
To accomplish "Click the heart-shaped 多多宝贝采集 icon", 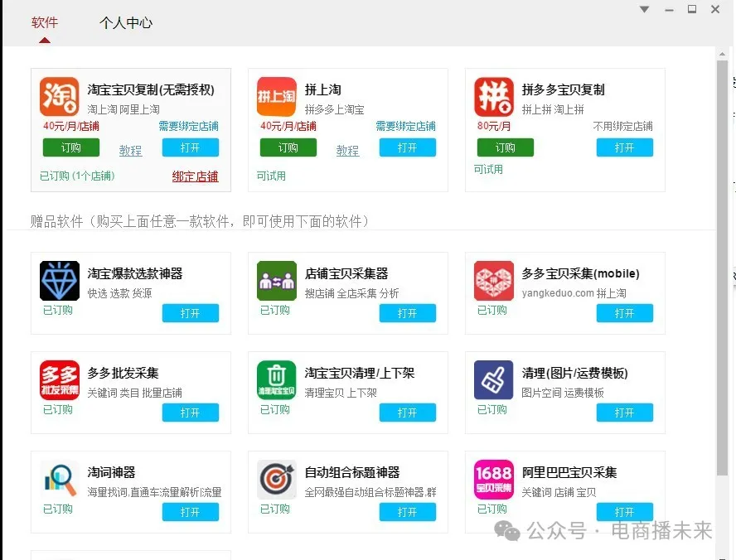I will (x=493, y=281).
